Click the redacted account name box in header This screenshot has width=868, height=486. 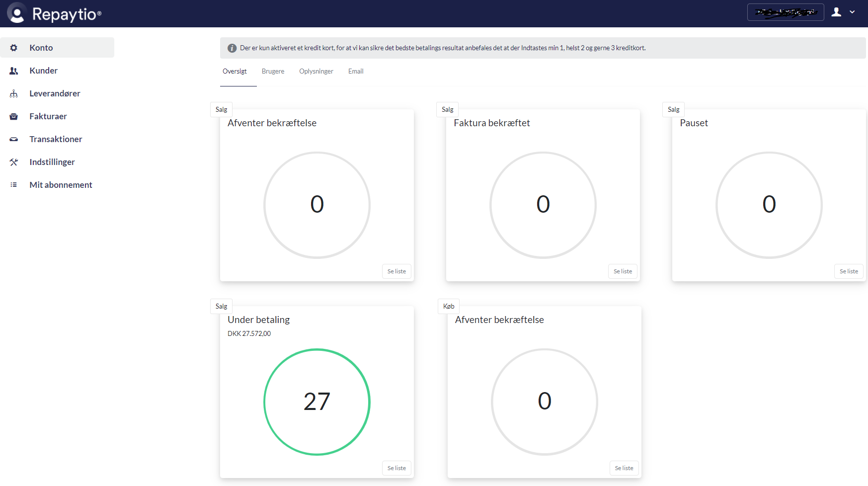pyautogui.click(x=786, y=12)
